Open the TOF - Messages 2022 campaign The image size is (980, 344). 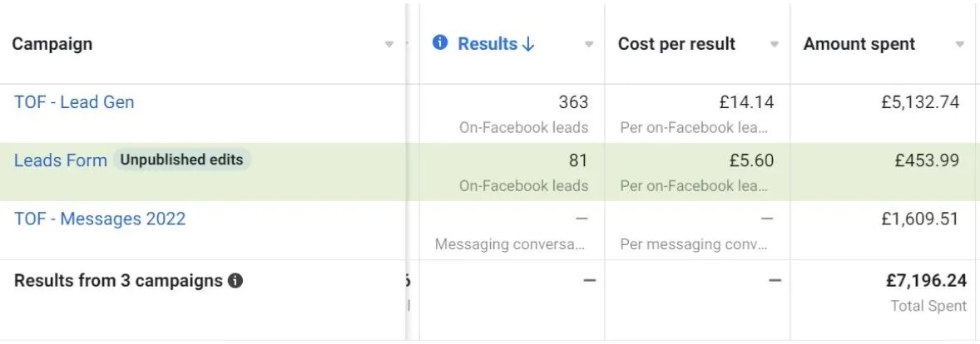99,219
